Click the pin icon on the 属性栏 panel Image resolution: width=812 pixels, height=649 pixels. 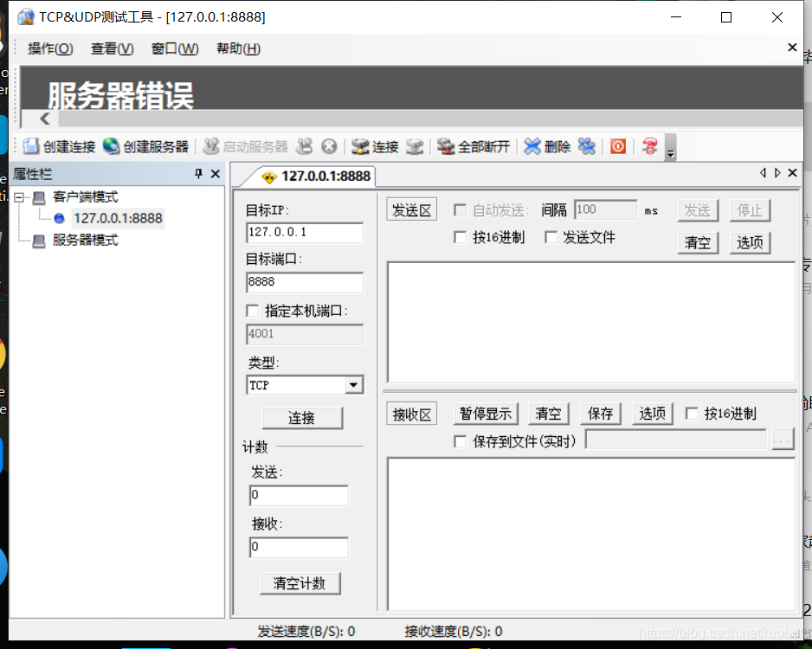tap(199, 173)
